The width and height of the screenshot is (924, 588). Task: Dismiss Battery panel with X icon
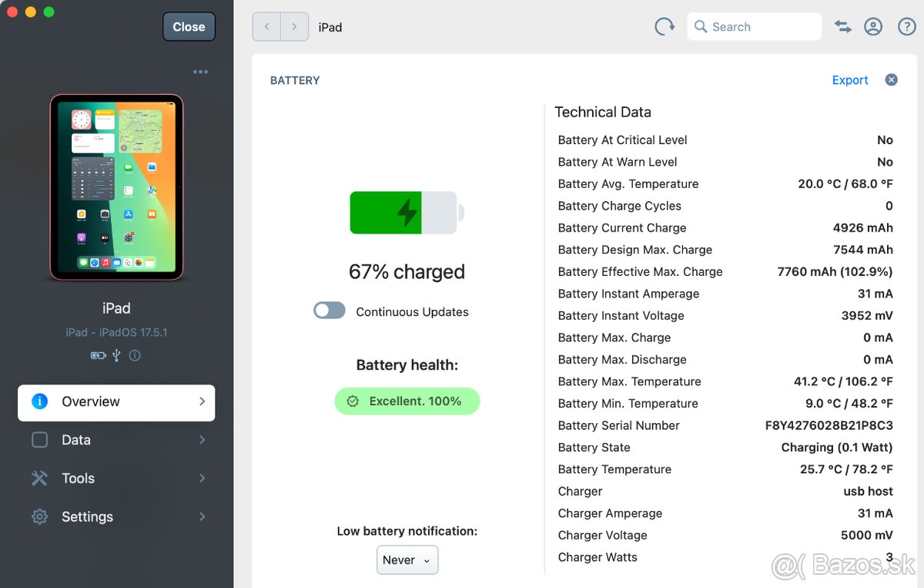pyautogui.click(x=891, y=79)
